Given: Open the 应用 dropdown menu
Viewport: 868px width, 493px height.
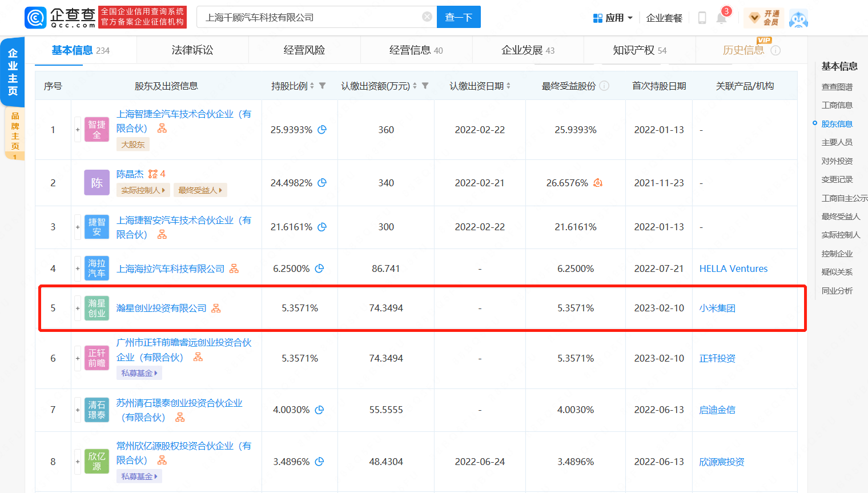Looking at the screenshot, I should pos(613,18).
